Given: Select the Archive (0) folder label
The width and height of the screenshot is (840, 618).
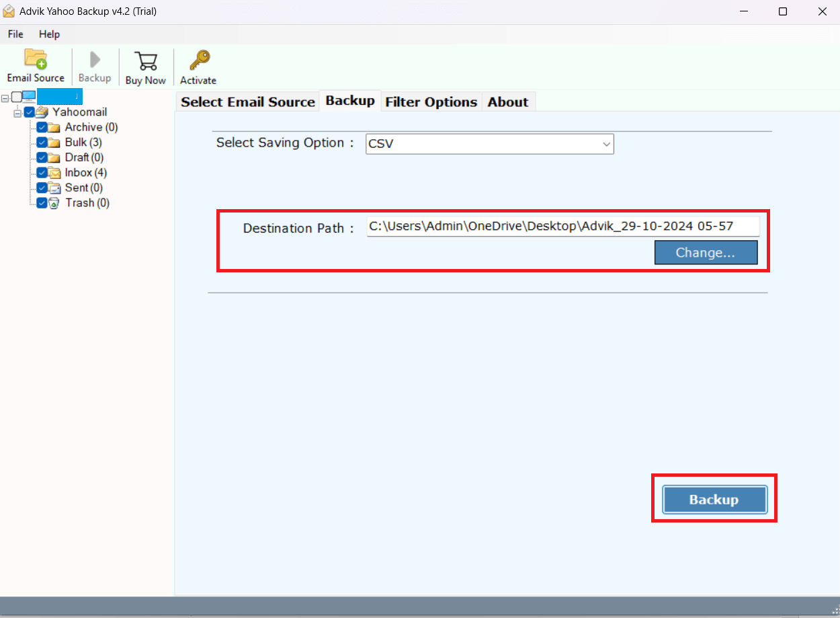Looking at the screenshot, I should point(91,127).
